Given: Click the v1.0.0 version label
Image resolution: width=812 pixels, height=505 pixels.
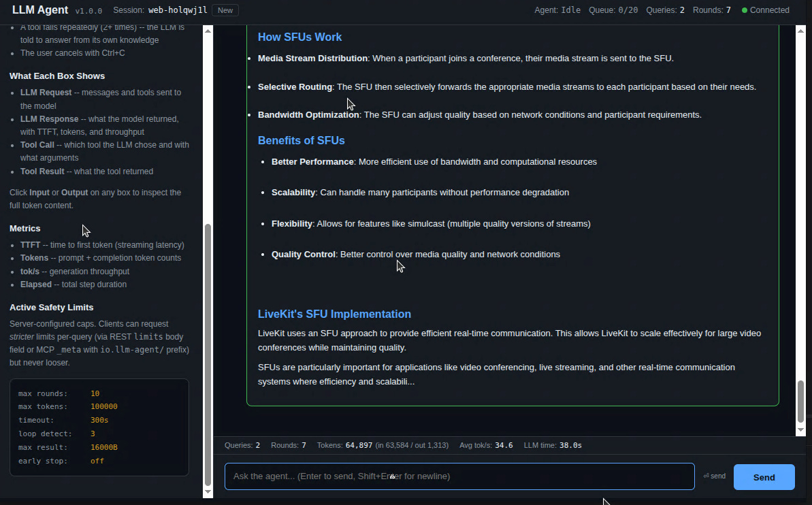Looking at the screenshot, I should [88, 11].
